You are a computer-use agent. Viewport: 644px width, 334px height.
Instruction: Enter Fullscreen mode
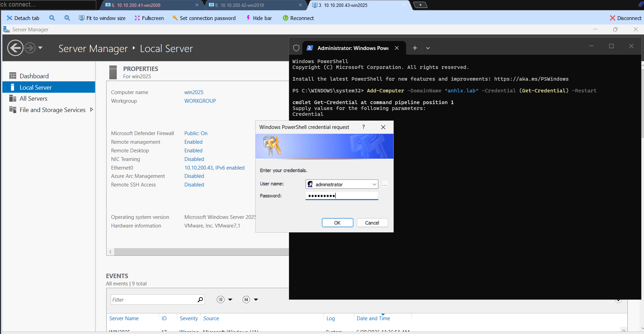(149, 18)
